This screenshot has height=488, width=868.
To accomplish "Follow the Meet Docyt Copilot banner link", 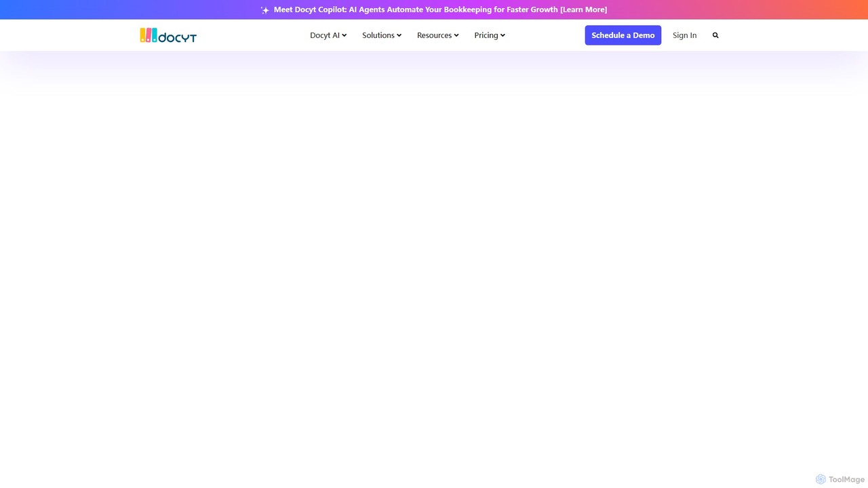I will click(440, 9).
